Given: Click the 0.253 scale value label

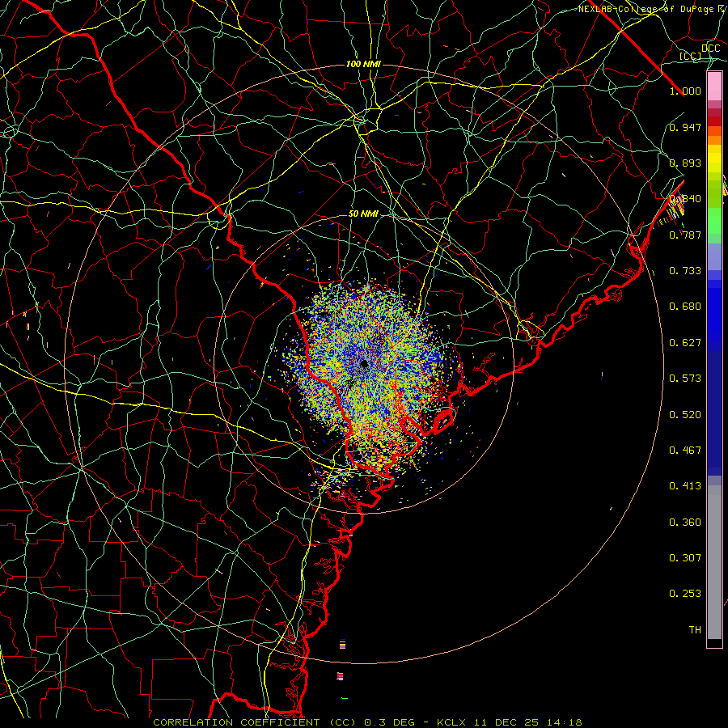Looking at the screenshot, I should (685, 594).
